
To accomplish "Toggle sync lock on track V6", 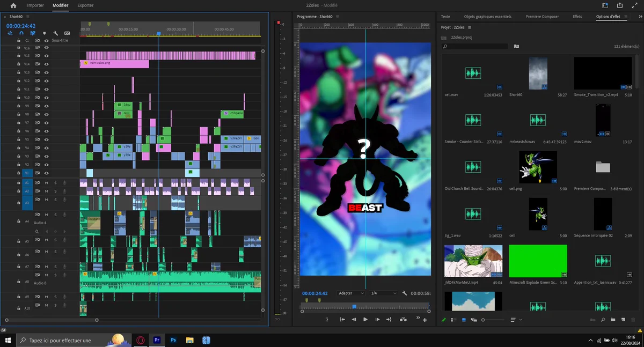I will pyautogui.click(x=38, y=131).
